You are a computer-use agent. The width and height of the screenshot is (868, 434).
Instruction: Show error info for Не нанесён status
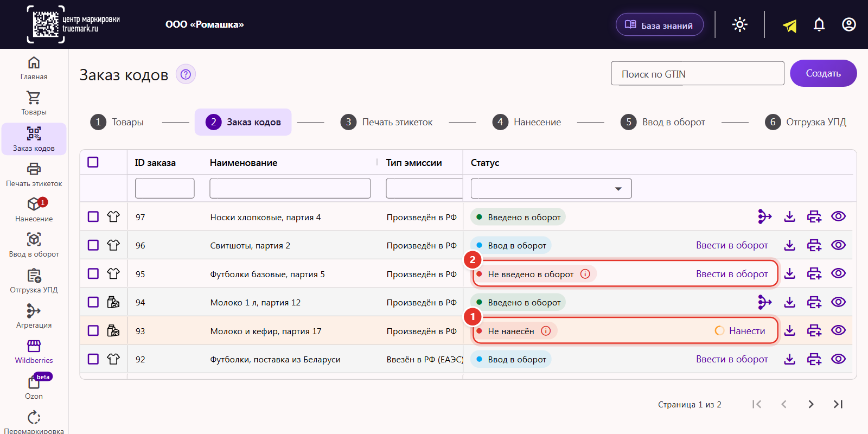coord(546,331)
